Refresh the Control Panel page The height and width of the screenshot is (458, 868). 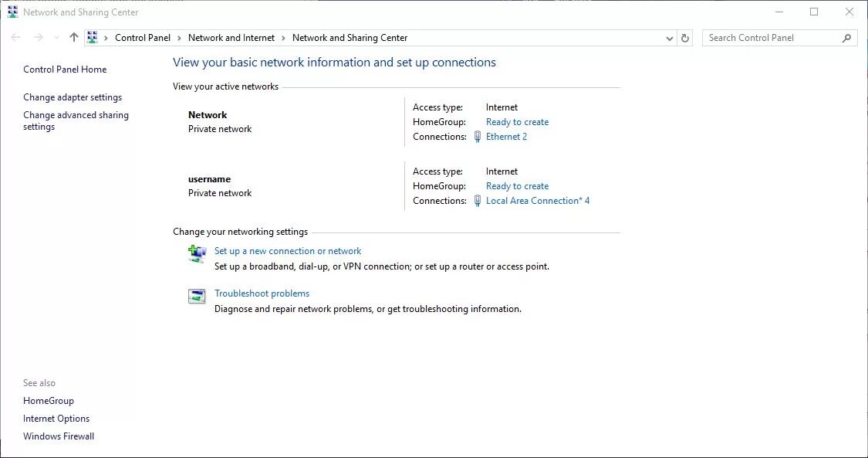click(x=685, y=38)
